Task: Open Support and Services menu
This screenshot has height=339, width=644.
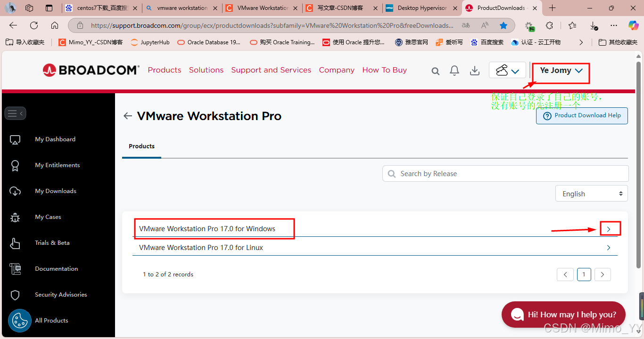Action: (271, 70)
